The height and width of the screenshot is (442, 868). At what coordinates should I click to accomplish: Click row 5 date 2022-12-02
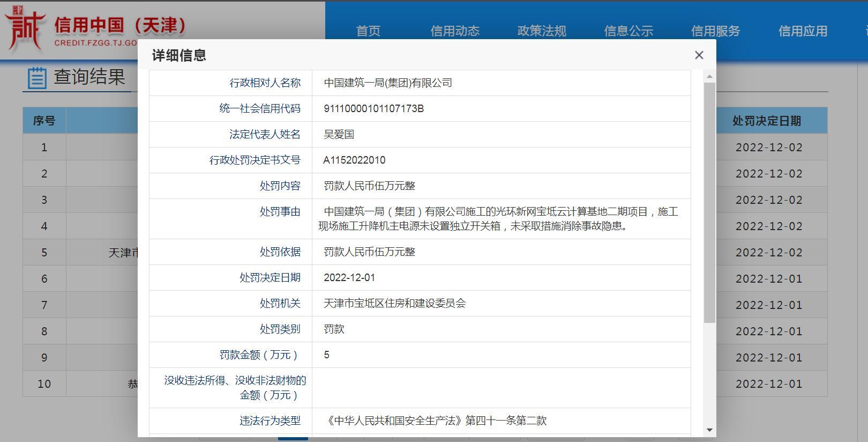[x=769, y=253]
